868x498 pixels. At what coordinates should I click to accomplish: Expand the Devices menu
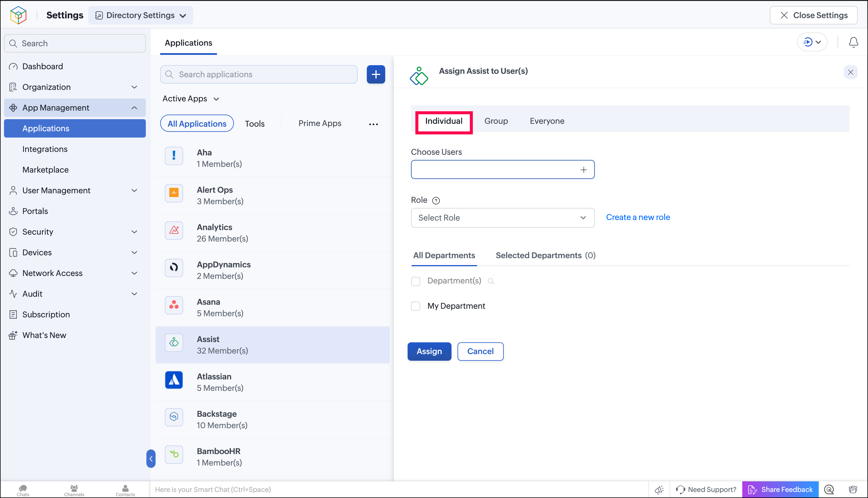pyautogui.click(x=75, y=252)
